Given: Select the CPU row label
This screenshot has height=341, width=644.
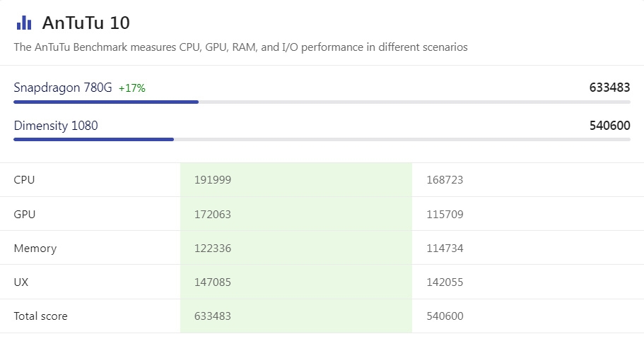Looking at the screenshot, I should [24, 180].
